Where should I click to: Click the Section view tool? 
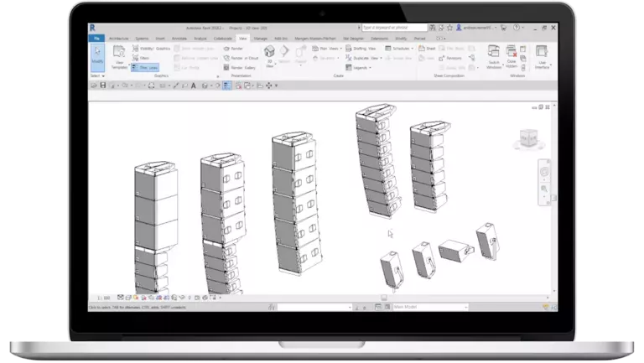[x=284, y=54]
